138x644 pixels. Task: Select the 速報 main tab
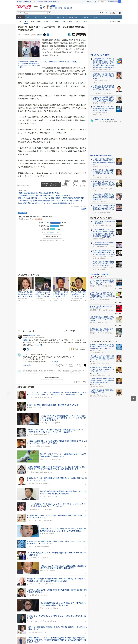coord(28,17)
